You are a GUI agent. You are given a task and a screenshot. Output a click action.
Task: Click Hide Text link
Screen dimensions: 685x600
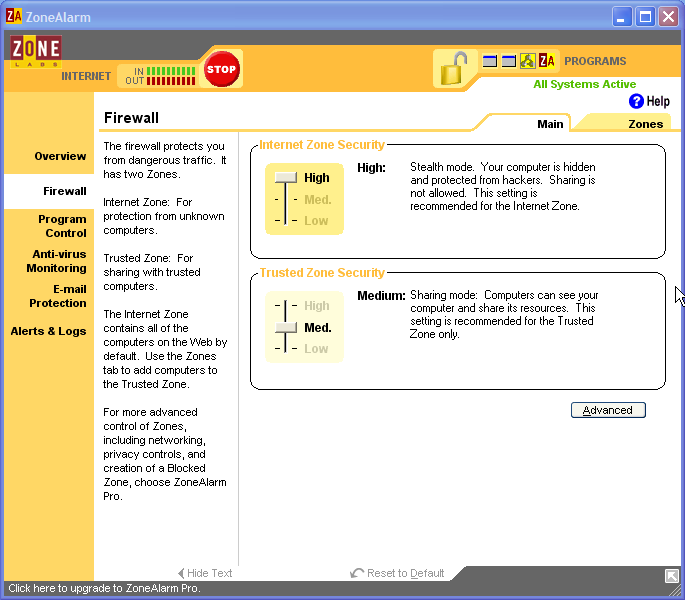[x=205, y=573]
